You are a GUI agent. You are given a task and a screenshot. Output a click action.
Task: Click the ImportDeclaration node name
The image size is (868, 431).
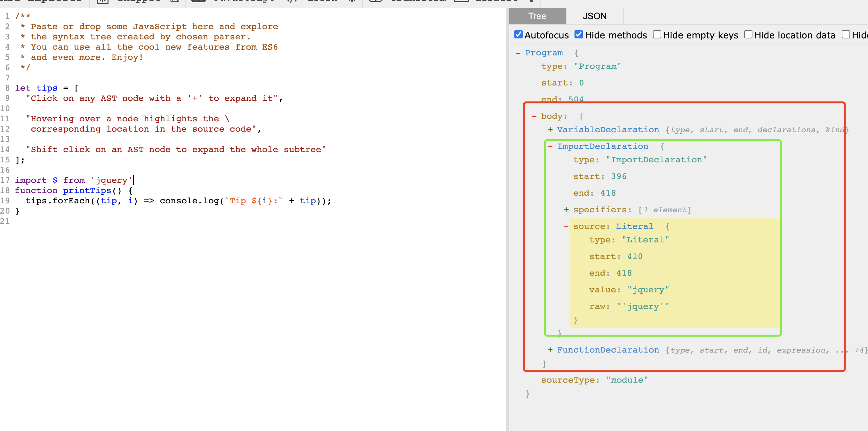[602, 146]
